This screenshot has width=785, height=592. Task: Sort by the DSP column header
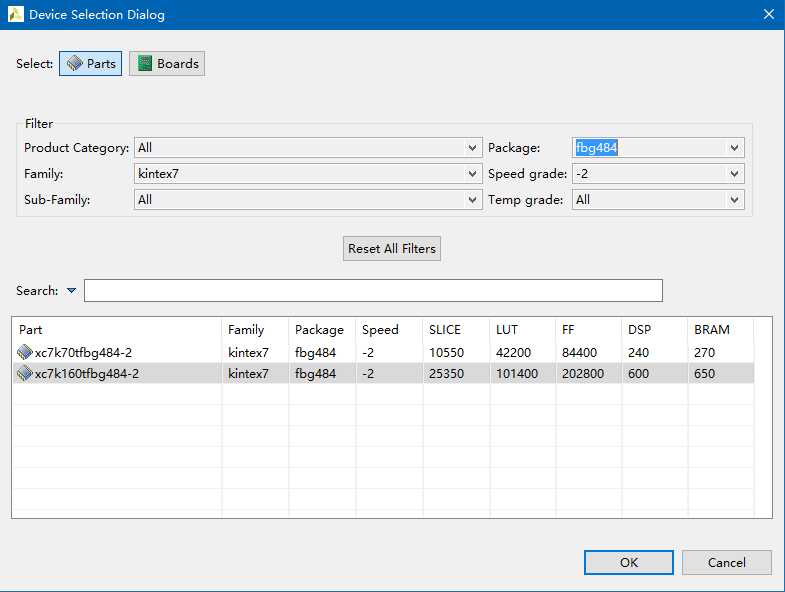pos(655,330)
